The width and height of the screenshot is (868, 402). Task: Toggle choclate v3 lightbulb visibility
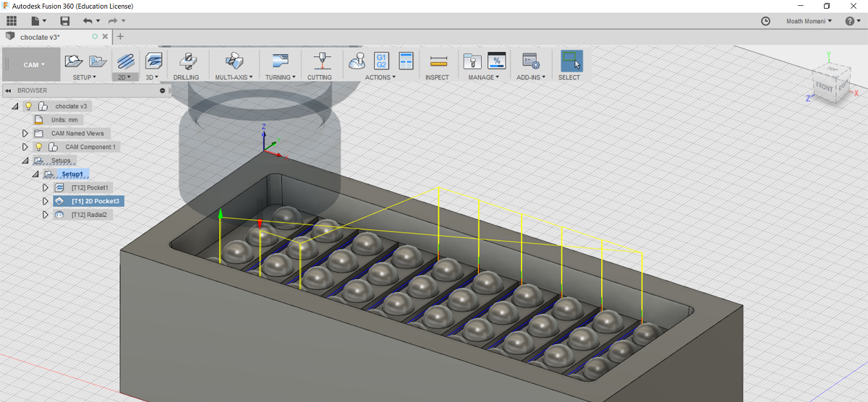click(29, 106)
